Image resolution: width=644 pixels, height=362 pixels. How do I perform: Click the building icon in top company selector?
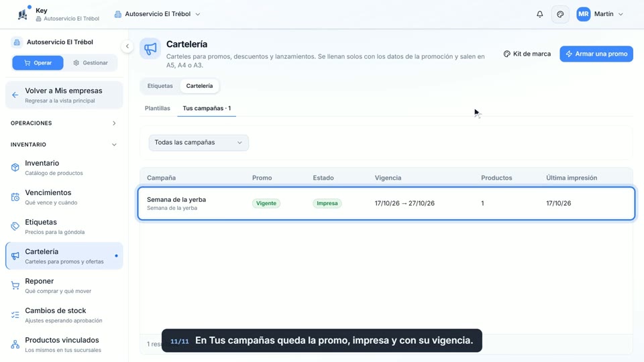click(x=118, y=14)
